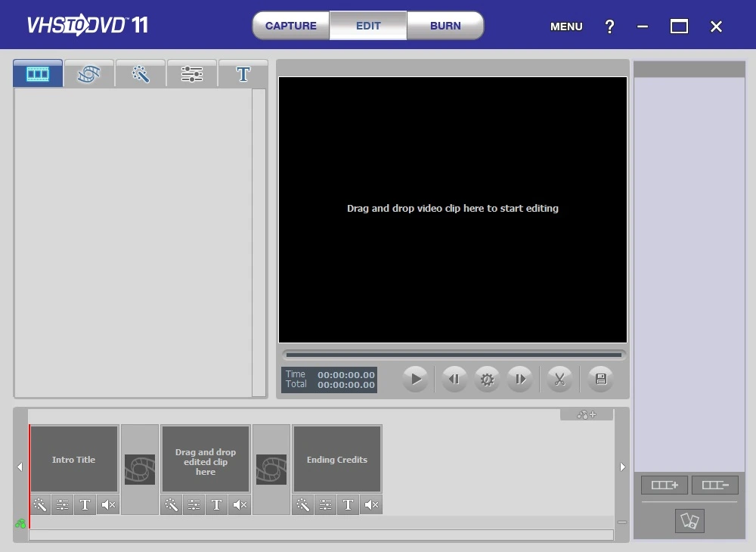Mute audio on the Ending Credits clip

tap(371, 505)
